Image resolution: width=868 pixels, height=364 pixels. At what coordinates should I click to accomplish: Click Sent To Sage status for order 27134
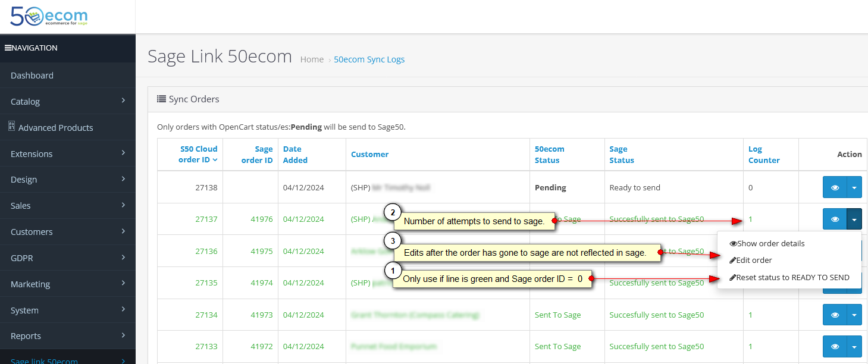[x=557, y=315]
